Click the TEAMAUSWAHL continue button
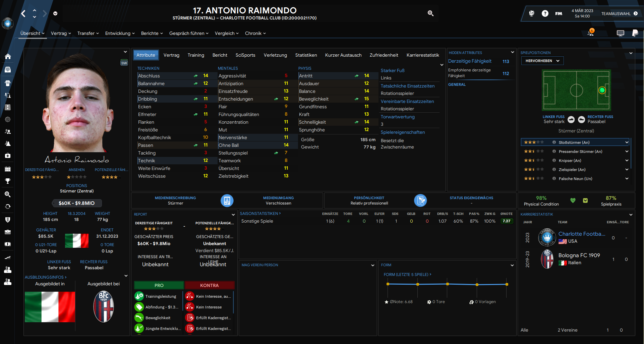644x344 pixels. pos(620,13)
